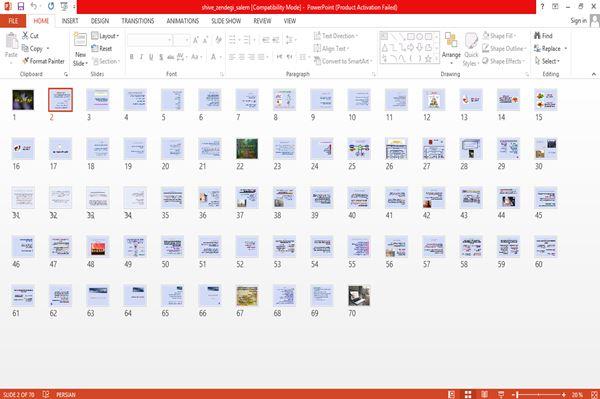The image size is (600, 399).
Task: Open Quick Styles gallery
Action: coord(471,50)
